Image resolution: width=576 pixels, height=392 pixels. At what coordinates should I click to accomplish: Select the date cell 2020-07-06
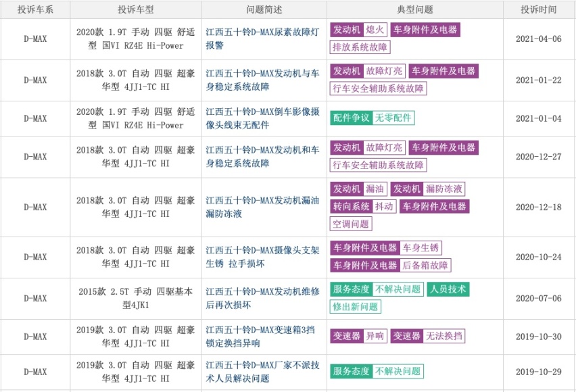tap(539, 298)
